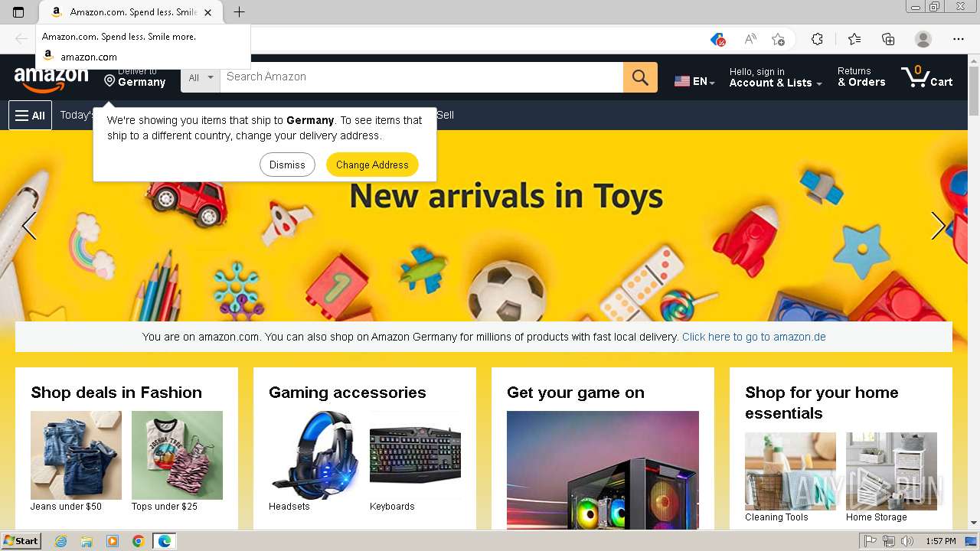Expand the search category All dropdown
This screenshot has width=980, height=551.
point(201,77)
